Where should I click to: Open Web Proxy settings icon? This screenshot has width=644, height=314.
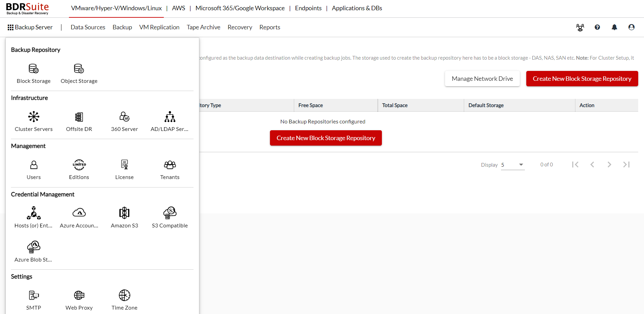(x=79, y=295)
